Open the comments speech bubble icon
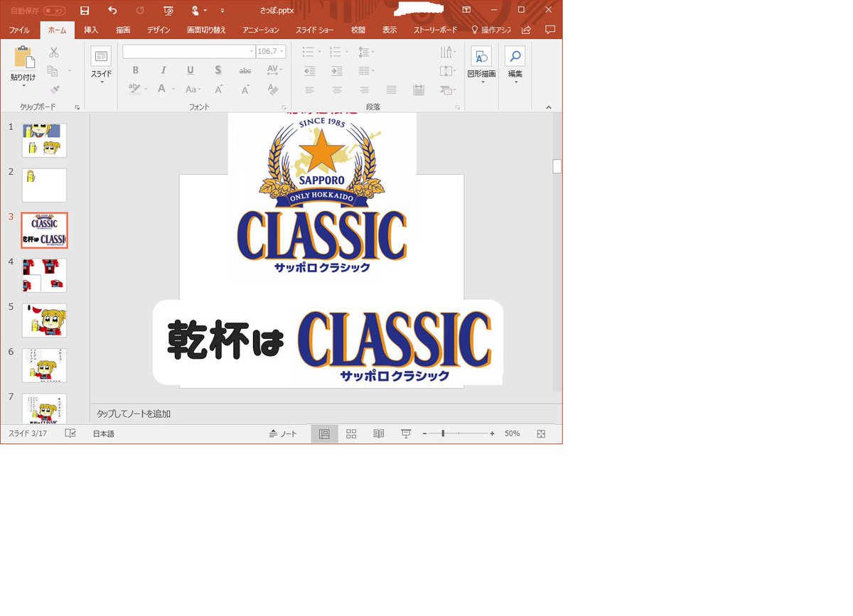 click(549, 30)
